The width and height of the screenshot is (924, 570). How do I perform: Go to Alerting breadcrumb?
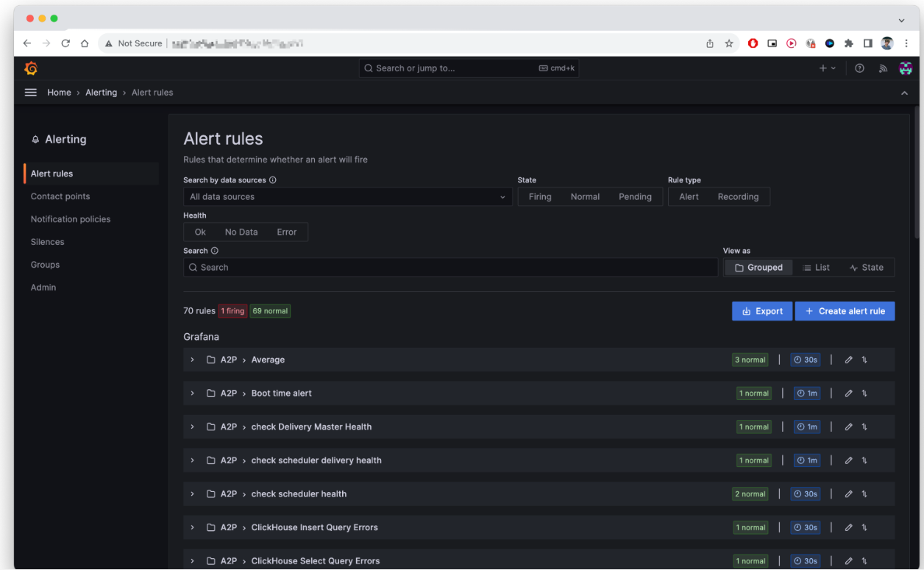(x=102, y=93)
